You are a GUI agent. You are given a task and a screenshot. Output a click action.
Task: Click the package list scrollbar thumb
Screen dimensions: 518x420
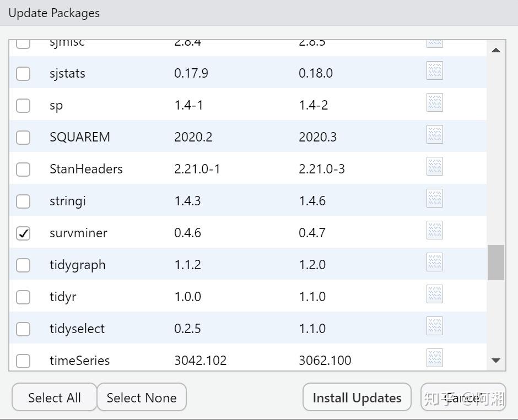495,263
